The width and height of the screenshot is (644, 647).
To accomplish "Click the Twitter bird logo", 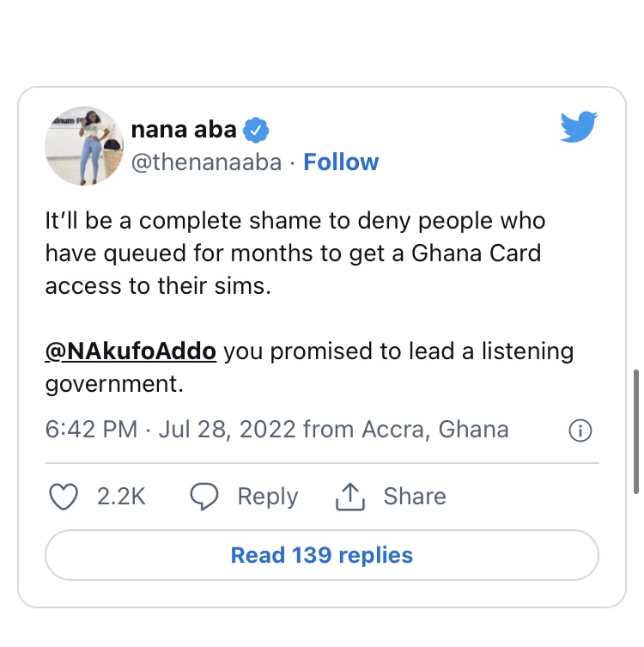I will (578, 127).
